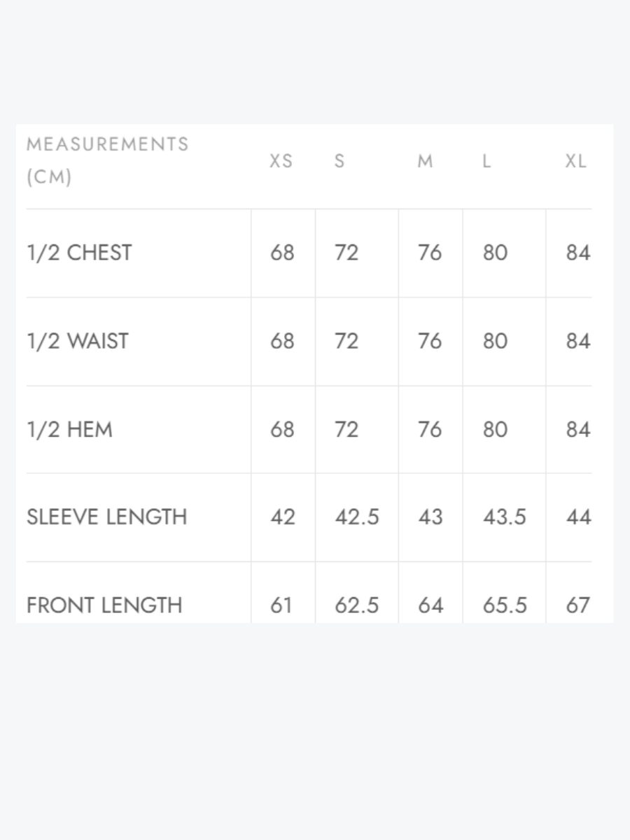Click the front length value 65.5
The width and height of the screenshot is (630, 840).
pos(505,605)
